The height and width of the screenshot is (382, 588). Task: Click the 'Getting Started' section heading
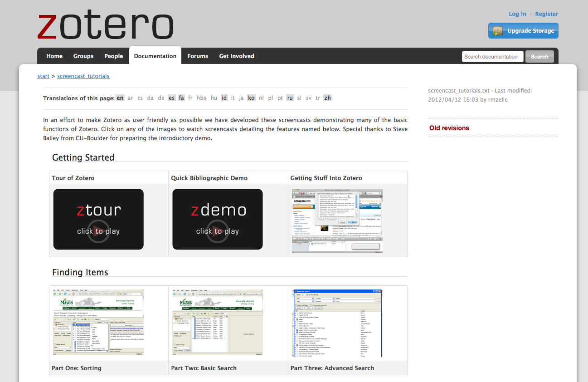(83, 157)
